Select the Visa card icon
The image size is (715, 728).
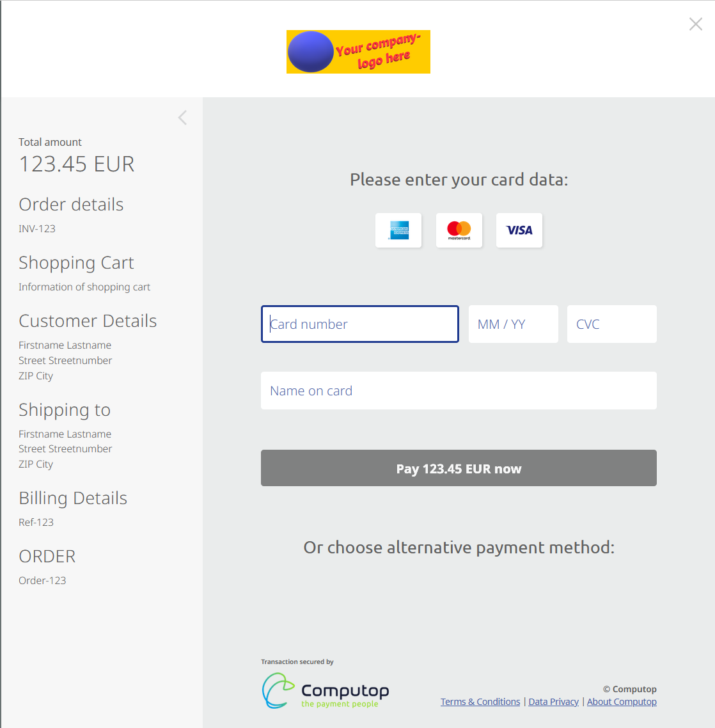click(519, 230)
